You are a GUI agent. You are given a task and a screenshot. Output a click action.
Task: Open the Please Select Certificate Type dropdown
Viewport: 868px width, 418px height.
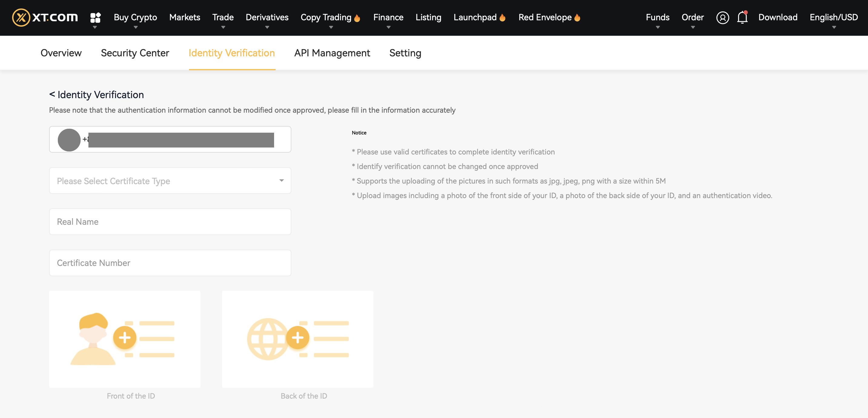tap(170, 181)
